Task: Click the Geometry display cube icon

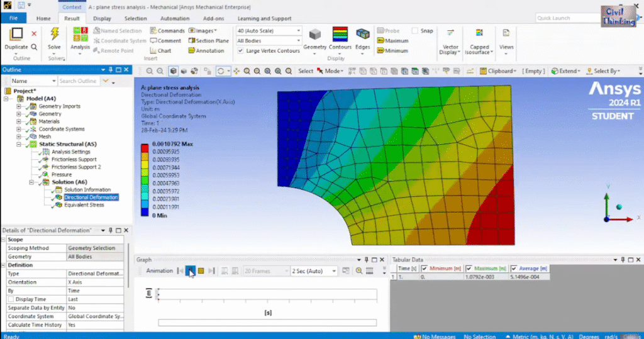Action: pos(315,35)
